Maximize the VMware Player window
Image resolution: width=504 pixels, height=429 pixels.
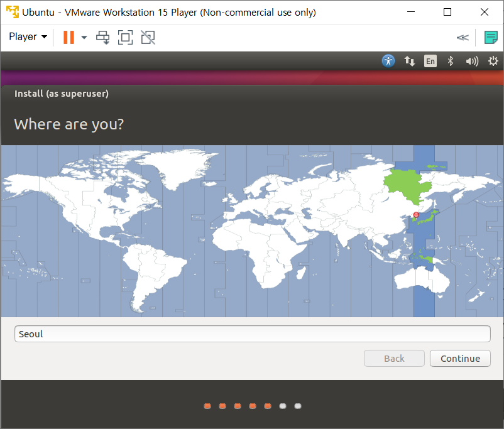click(447, 12)
